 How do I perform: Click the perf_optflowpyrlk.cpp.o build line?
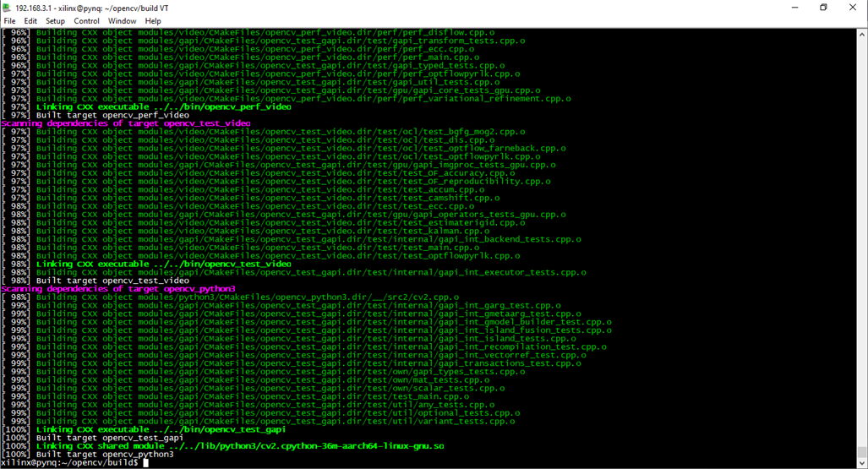pos(260,74)
